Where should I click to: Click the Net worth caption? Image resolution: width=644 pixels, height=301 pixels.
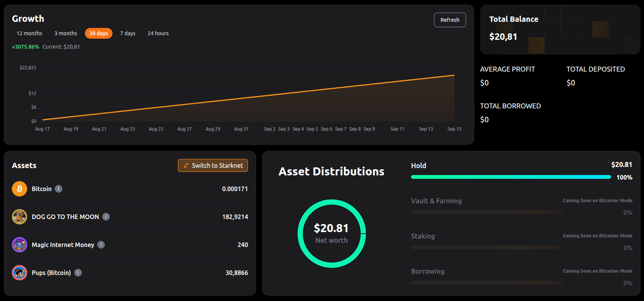(331, 240)
